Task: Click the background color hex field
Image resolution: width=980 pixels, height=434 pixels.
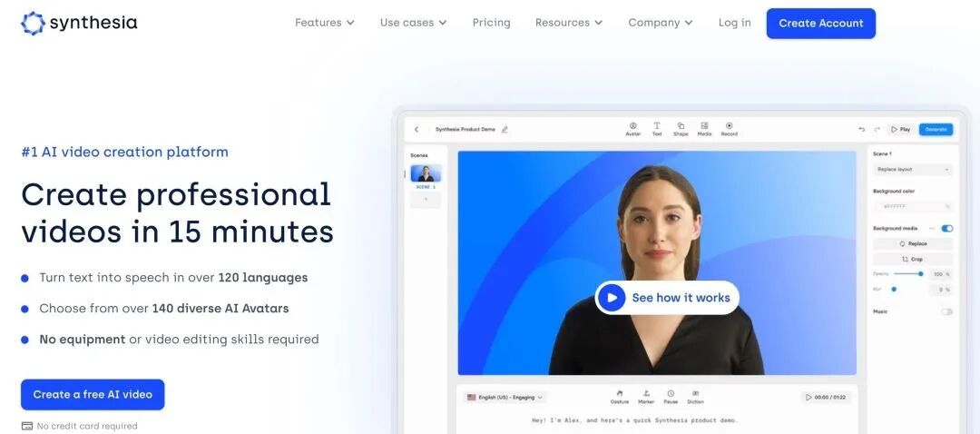Action: pos(913,206)
